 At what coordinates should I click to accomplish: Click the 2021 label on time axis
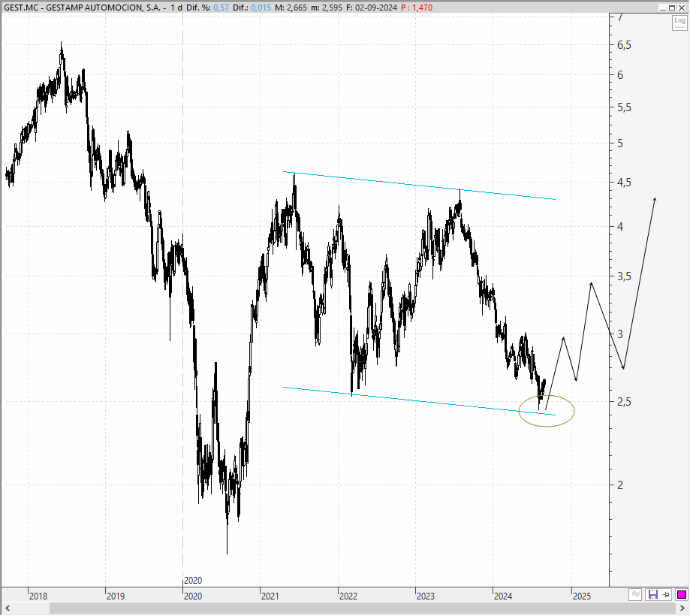[270, 596]
